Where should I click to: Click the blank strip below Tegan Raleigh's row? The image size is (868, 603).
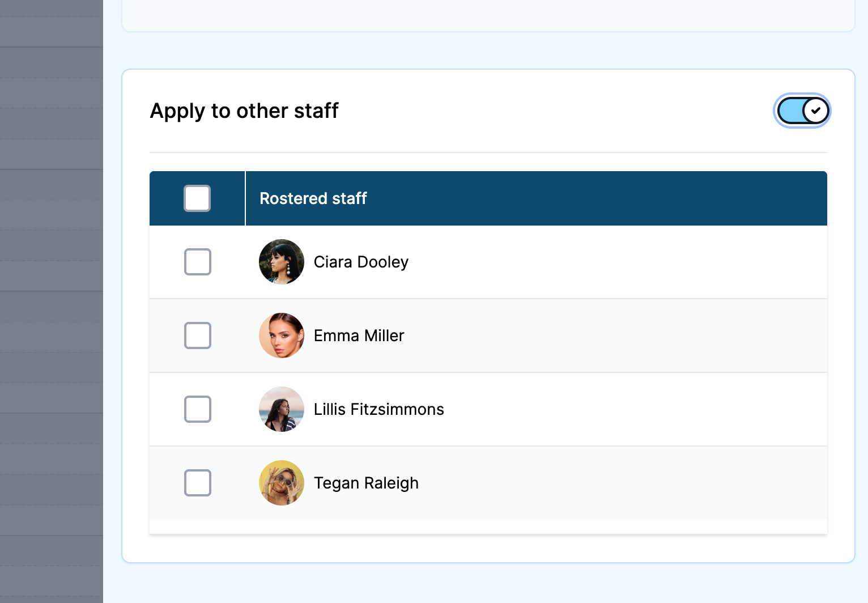(x=487, y=526)
